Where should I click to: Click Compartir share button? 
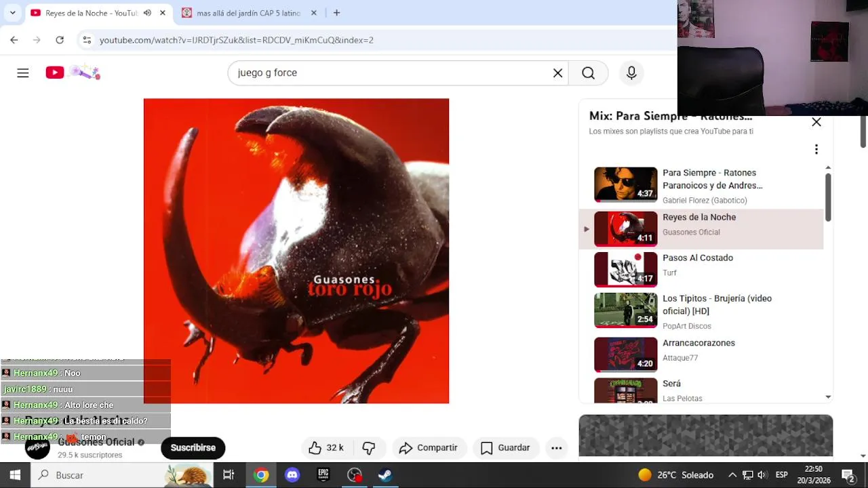[x=429, y=448]
